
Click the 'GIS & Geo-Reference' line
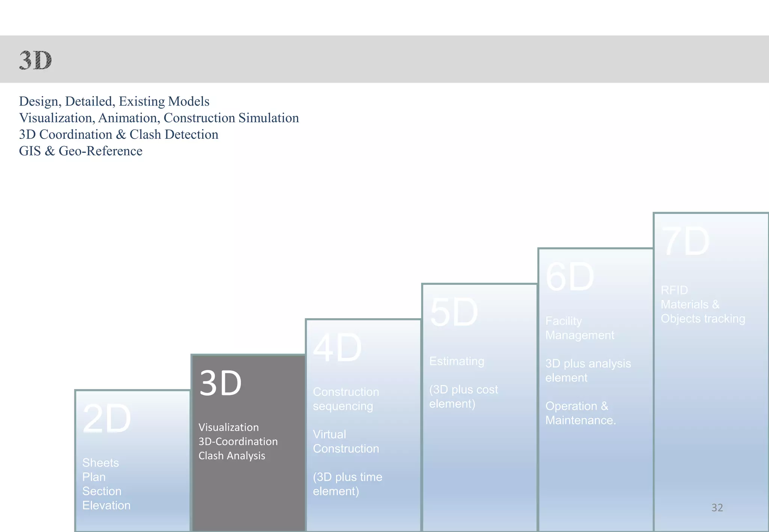[x=81, y=151]
